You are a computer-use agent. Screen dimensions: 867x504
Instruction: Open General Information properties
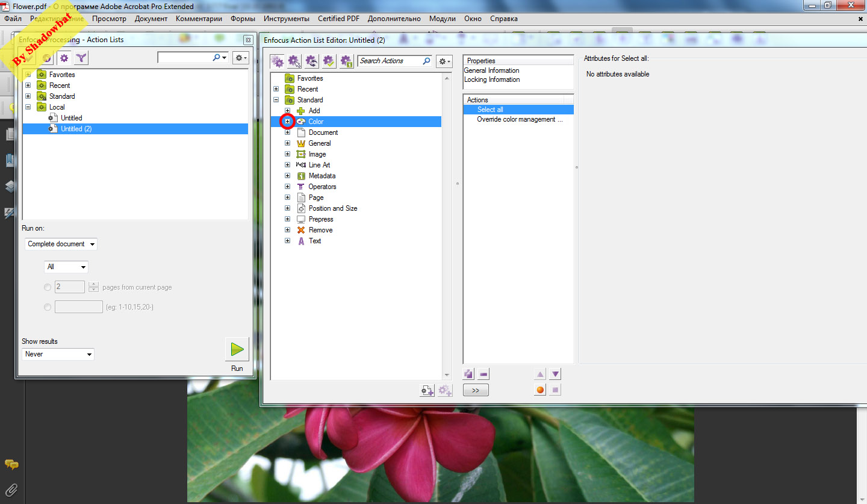[x=492, y=70]
